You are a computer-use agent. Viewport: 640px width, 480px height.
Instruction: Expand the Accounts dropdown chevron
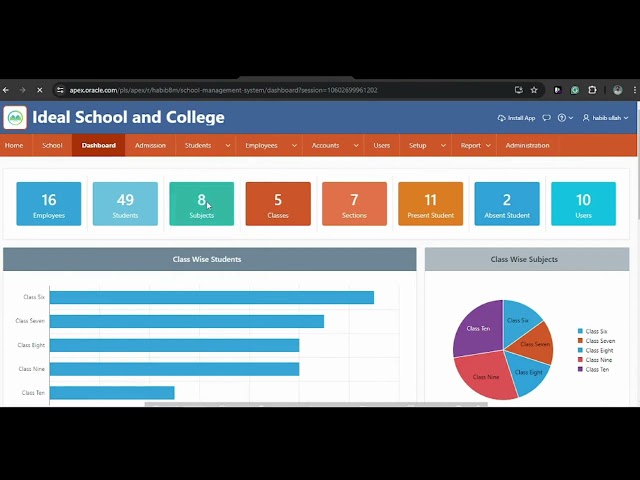356,145
